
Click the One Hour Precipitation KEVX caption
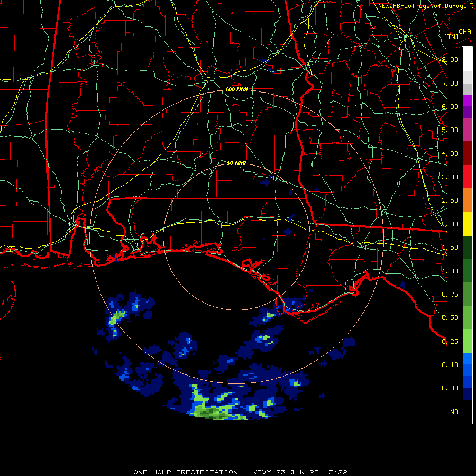tap(240, 472)
